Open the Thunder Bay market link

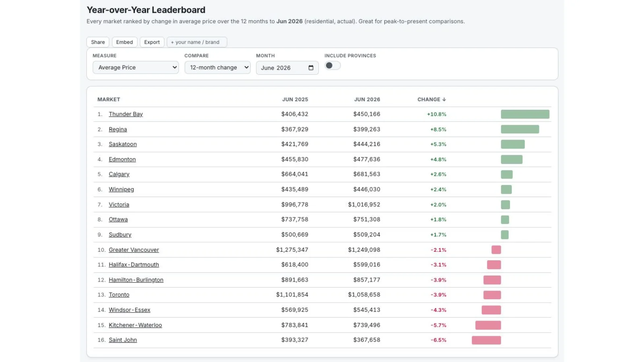click(126, 114)
